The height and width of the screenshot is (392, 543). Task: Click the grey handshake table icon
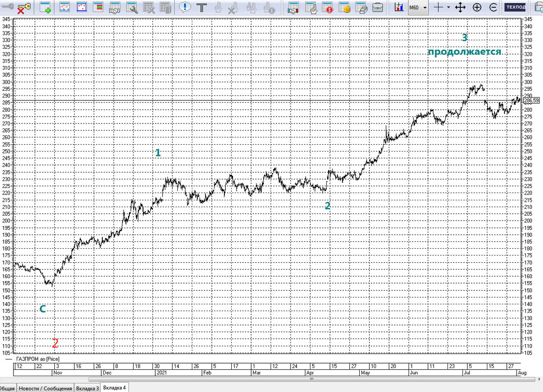115,7
